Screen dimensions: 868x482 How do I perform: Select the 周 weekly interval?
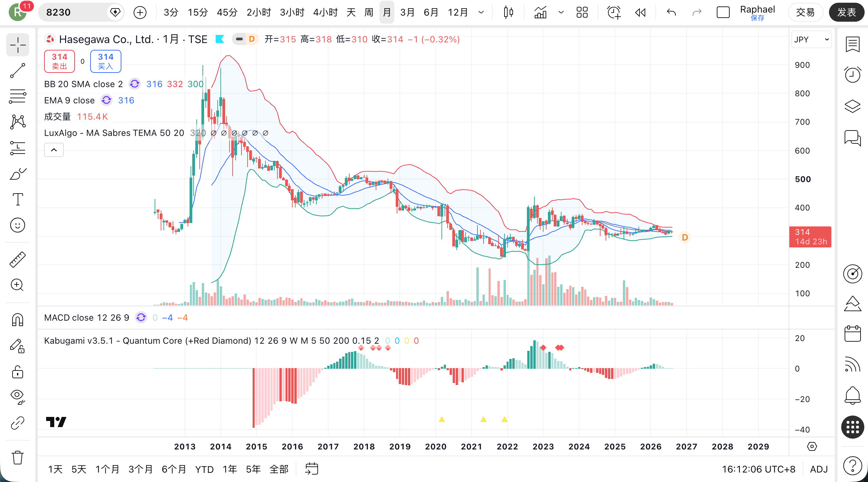click(x=369, y=13)
